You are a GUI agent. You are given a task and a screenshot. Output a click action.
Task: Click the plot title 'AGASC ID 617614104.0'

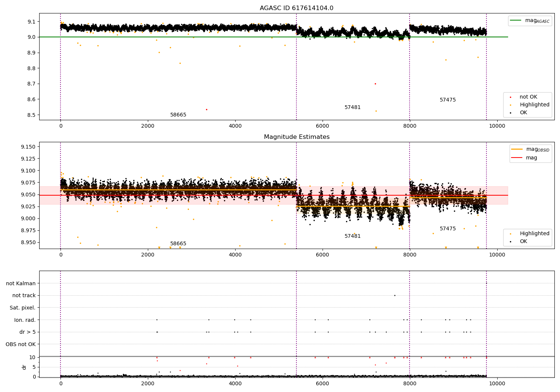[296, 8]
